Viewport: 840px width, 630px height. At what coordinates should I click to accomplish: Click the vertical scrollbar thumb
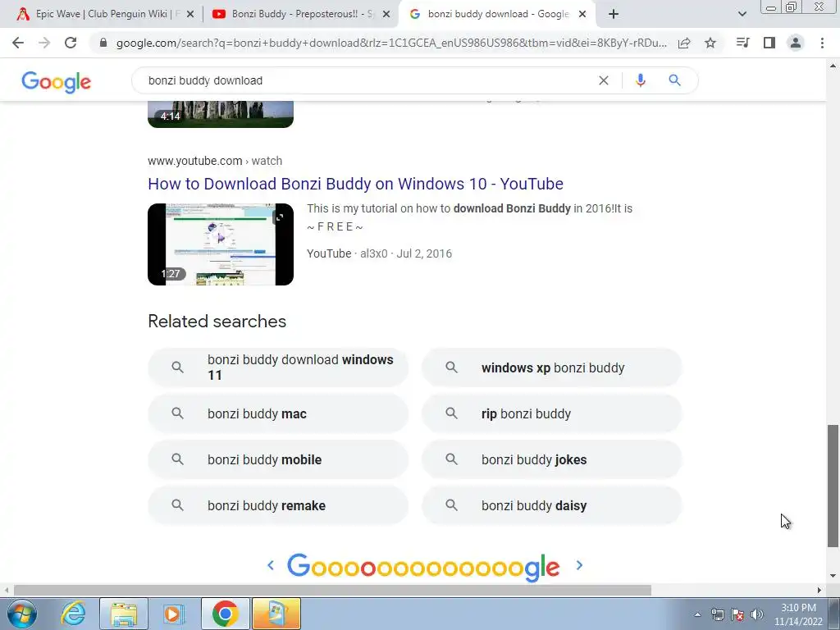pyautogui.click(x=833, y=486)
